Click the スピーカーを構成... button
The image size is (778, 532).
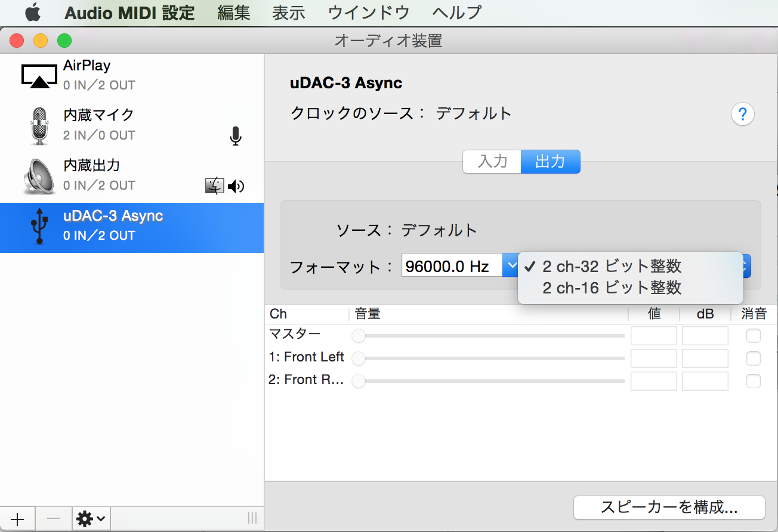point(669,508)
